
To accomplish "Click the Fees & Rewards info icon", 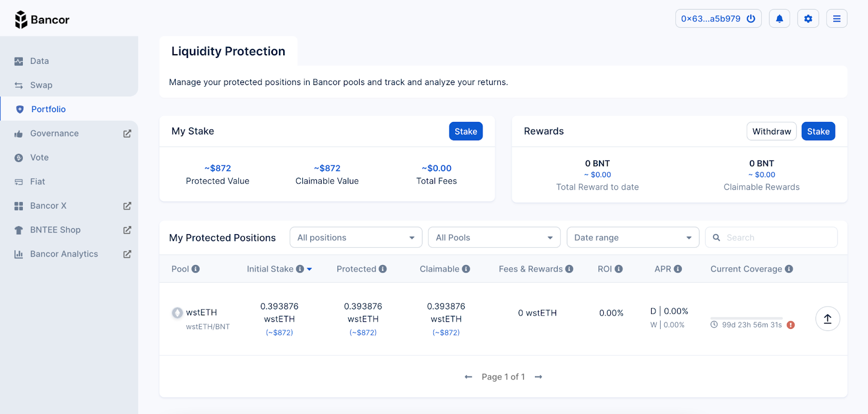I will 569,269.
